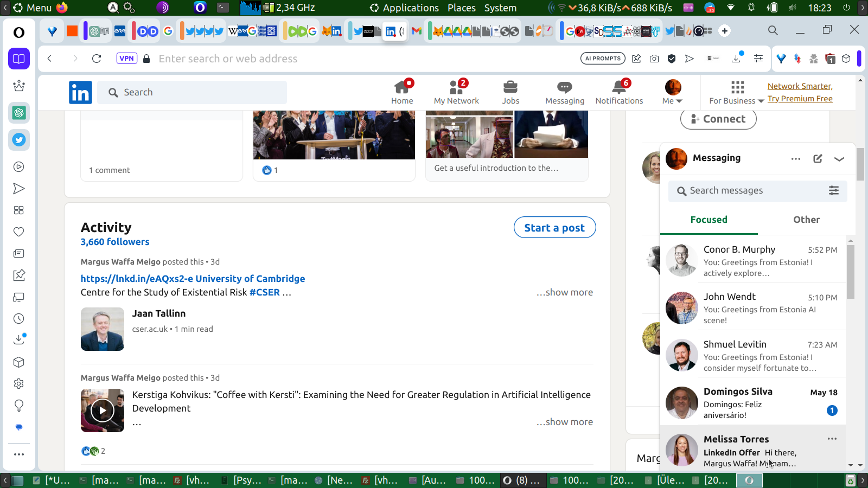Screen dimensions: 868x488
Task: Focus the Search messages field
Action: click(757, 190)
